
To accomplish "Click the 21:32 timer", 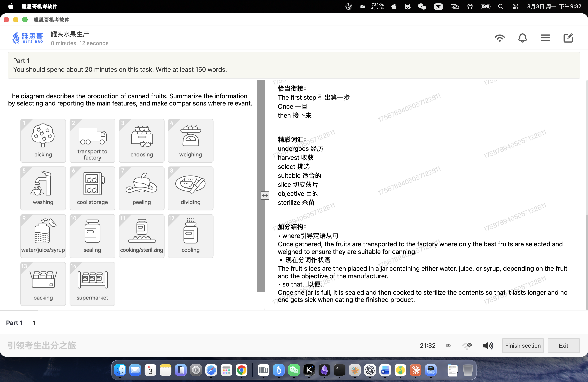I will tap(428, 345).
